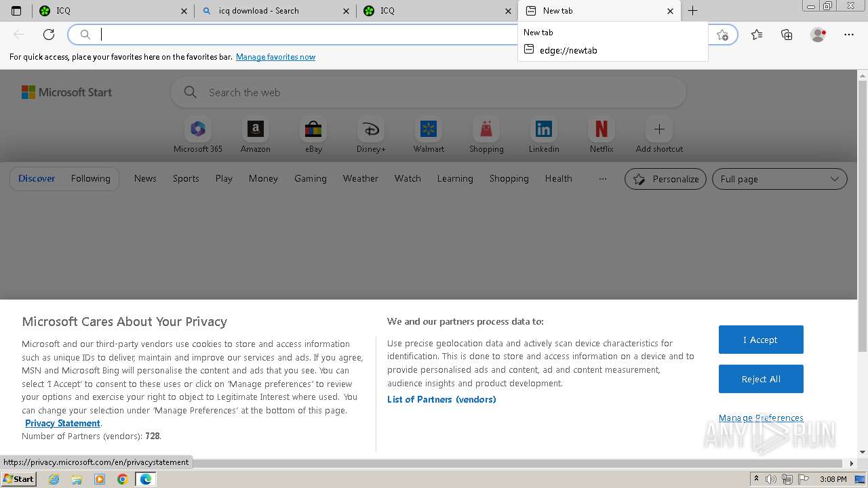The height and width of the screenshot is (488, 868).
Task: Show hidden system tray icons
Action: tap(756, 479)
